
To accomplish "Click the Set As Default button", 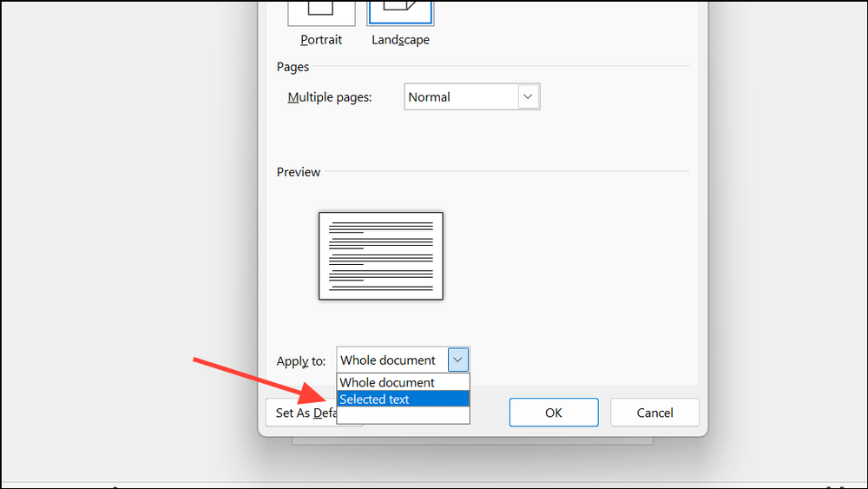I will coord(301,413).
